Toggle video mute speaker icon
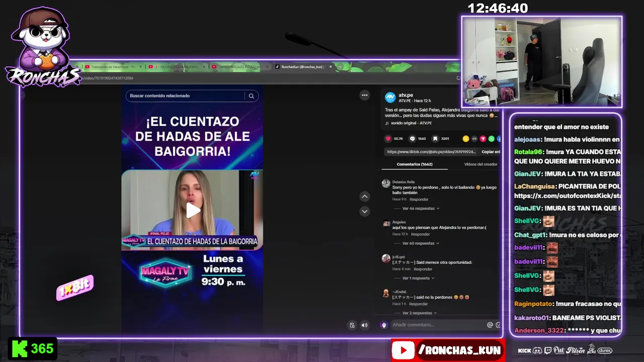 (x=364, y=325)
